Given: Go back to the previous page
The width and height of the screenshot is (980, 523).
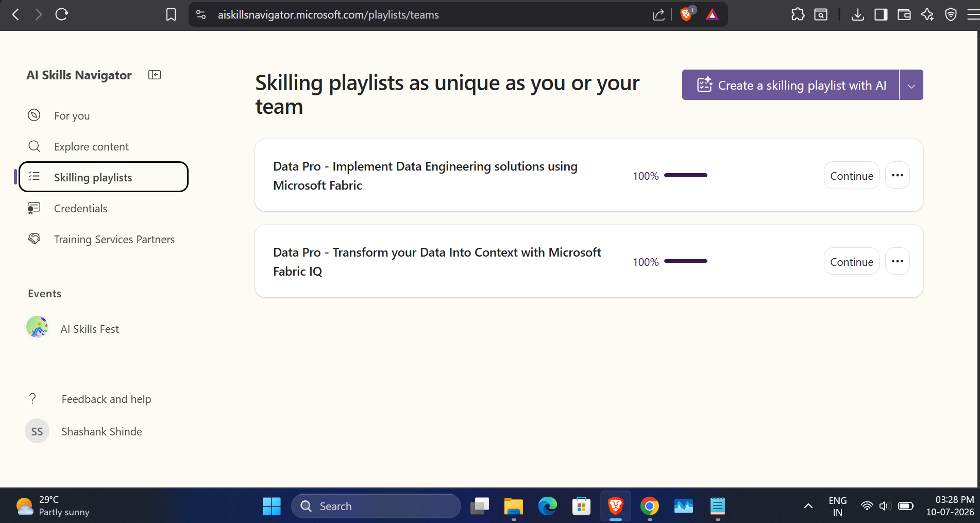Looking at the screenshot, I should pyautogui.click(x=16, y=14).
